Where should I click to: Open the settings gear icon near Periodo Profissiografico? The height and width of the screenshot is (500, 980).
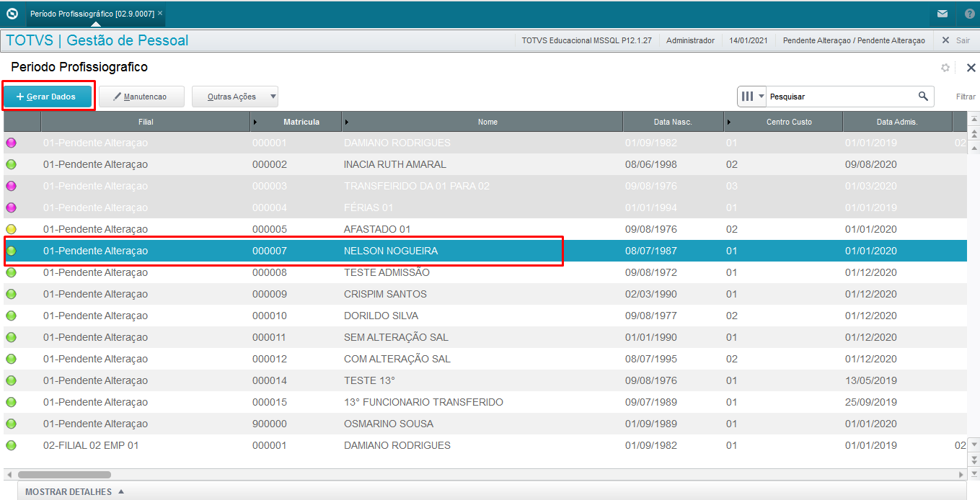pos(945,68)
